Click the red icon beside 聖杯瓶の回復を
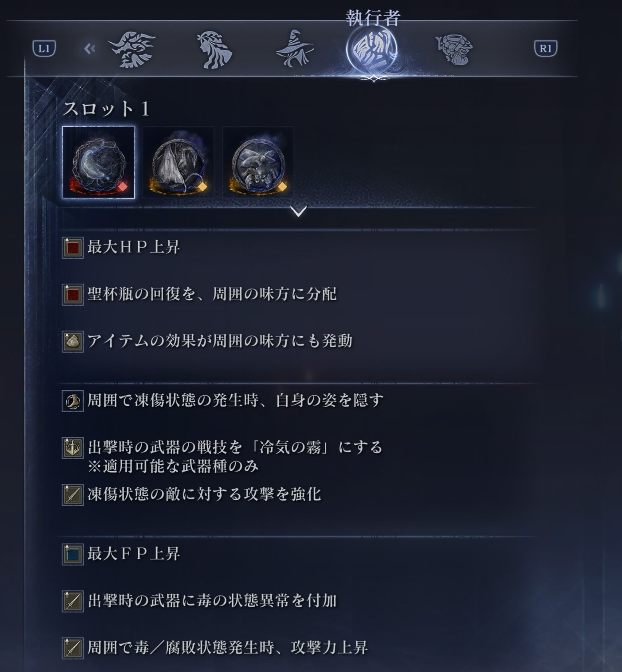622x672 pixels. point(73,295)
